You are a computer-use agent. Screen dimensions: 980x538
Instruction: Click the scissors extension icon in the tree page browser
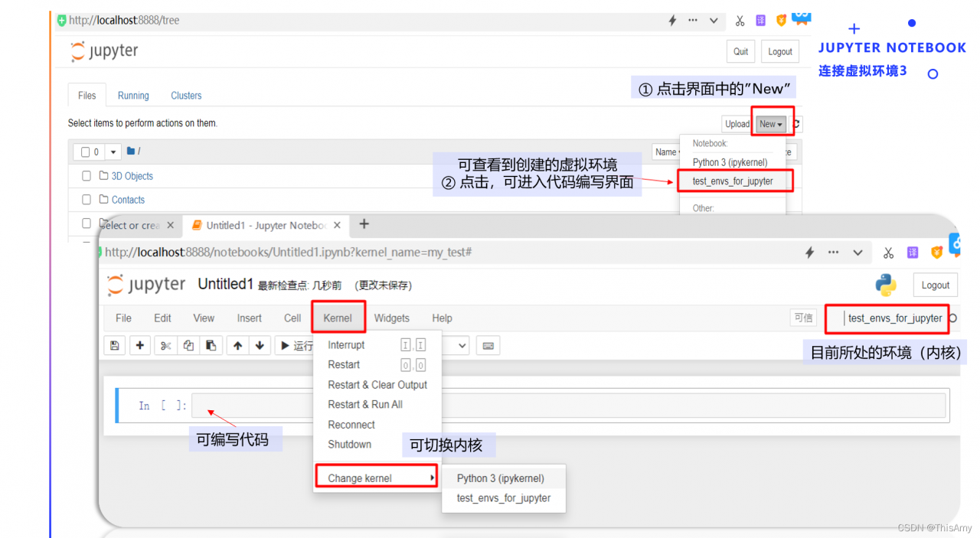[x=740, y=21]
